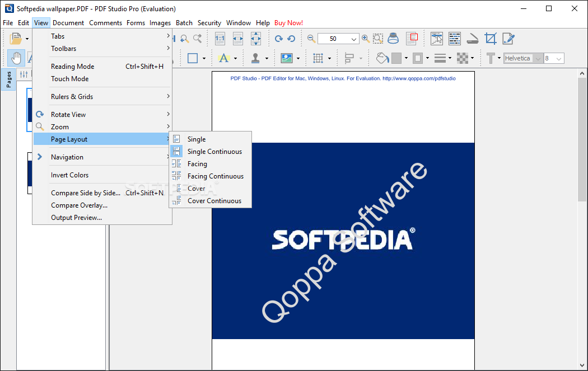588x371 pixels.
Task: Click the Search Previous magnifier icon
Action: click(184, 39)
